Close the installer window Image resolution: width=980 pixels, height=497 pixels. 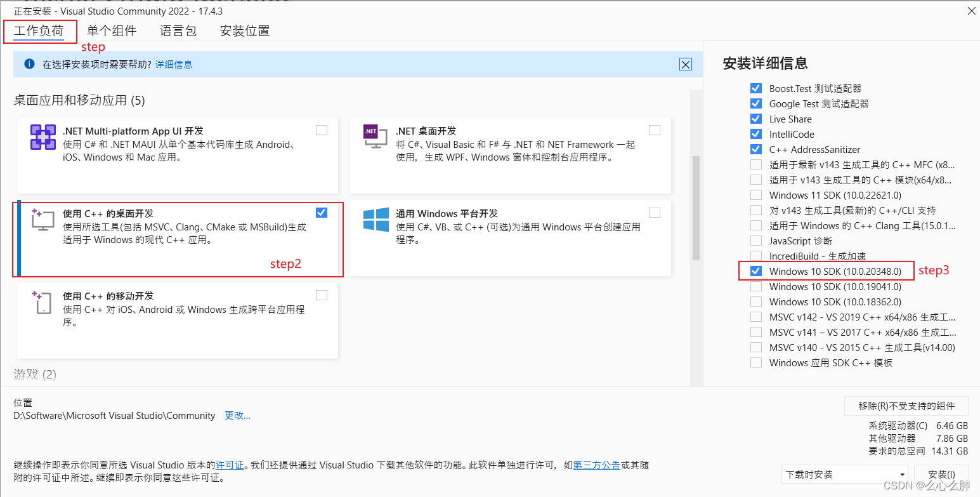pyautogui.click(x=972, y=11)
